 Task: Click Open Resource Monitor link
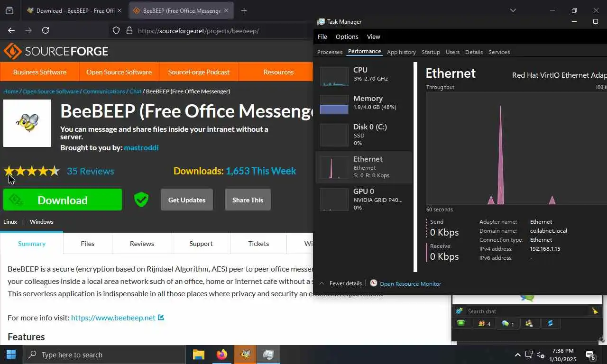click(410, 283)
